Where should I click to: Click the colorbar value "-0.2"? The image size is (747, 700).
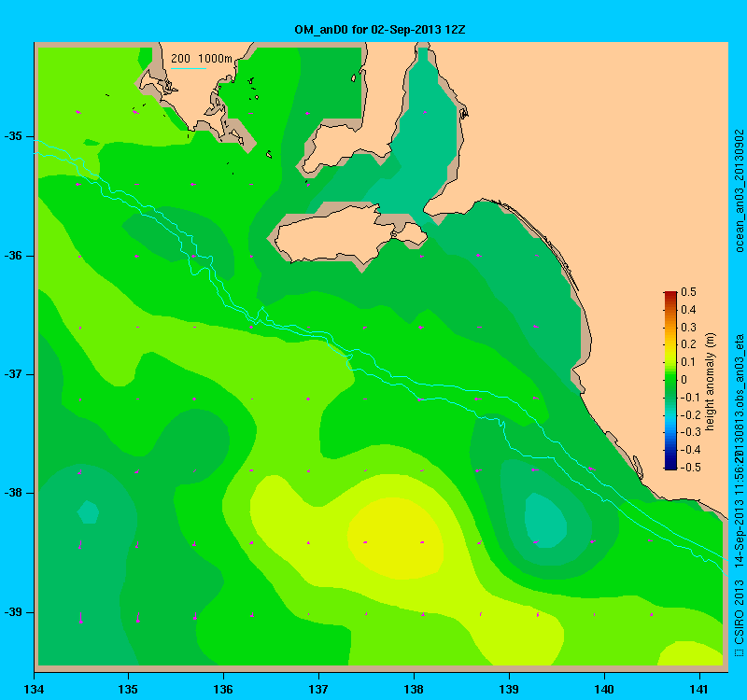(x=689, y=414)
